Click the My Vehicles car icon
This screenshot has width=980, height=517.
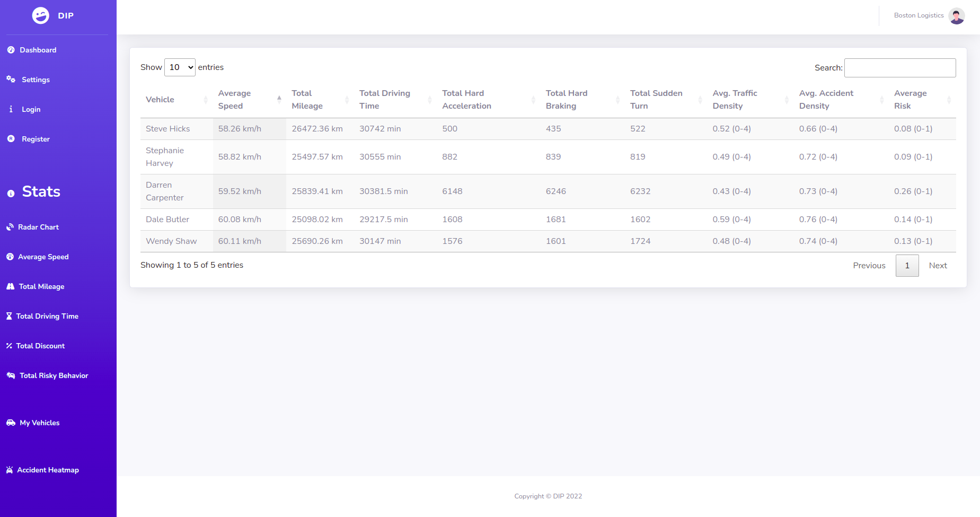[11, 423]
